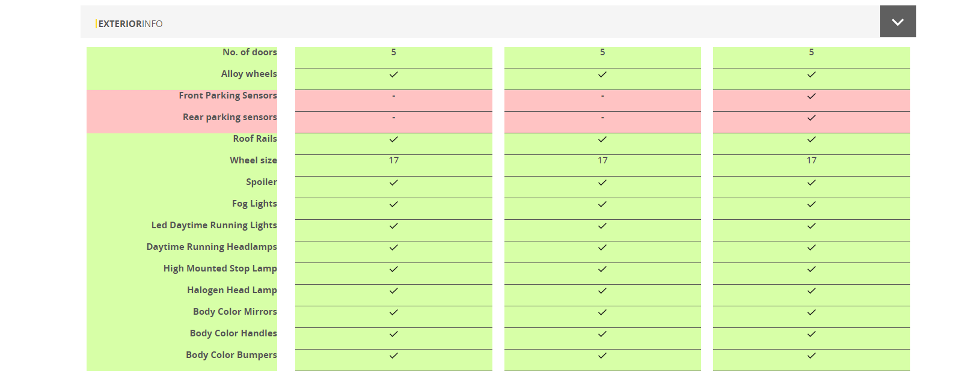Click the High Mounted Stop Lamp label
980x376 pixels.
pyautogui.click(x=220, y=268)
